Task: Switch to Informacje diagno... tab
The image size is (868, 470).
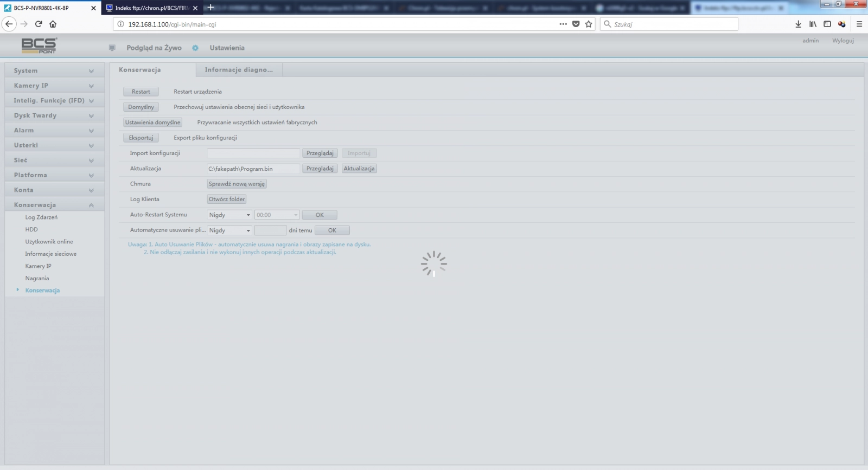Action: 239,70
